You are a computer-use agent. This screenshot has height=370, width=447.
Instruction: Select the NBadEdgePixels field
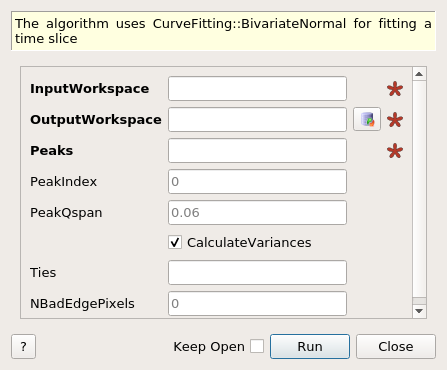tap(257, 304)
